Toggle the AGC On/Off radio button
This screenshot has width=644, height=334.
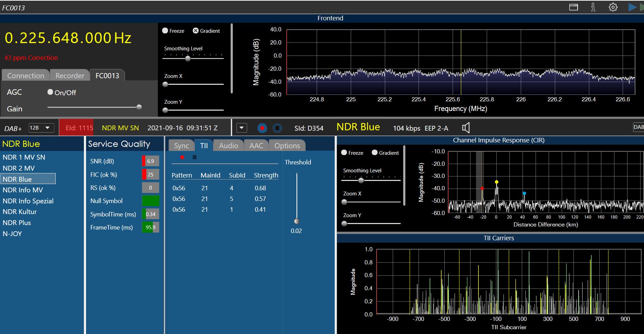coord(50,92)
